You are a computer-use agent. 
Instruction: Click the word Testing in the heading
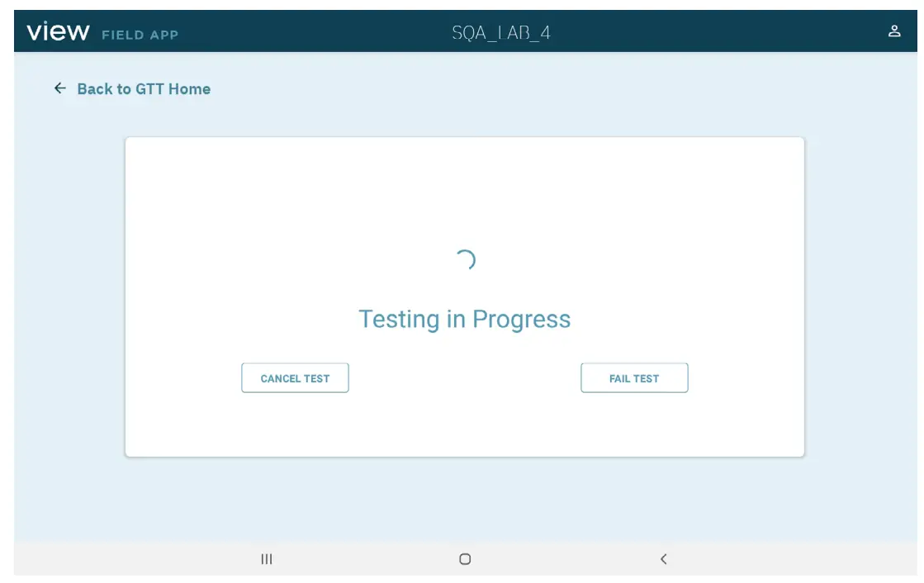pos(399,320)
